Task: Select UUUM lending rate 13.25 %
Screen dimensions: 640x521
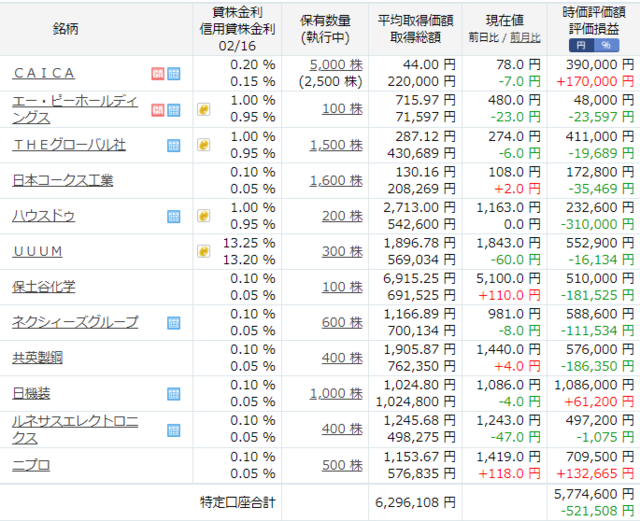Action: tap(249, 243)
